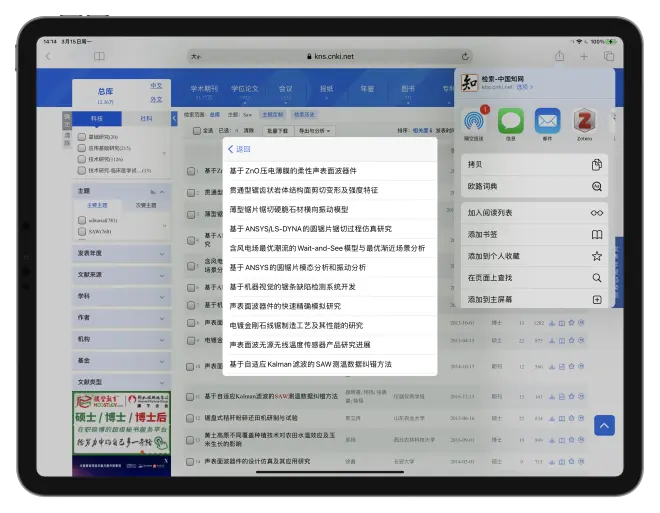Send the page to Zotero
This screenshot has height=513, width=660.
(584, 121)
